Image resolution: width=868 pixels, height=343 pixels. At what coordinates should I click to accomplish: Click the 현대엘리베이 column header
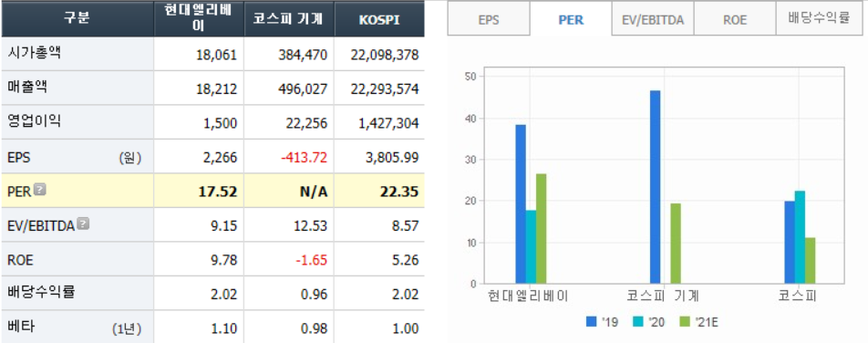(x=200, y=18)
